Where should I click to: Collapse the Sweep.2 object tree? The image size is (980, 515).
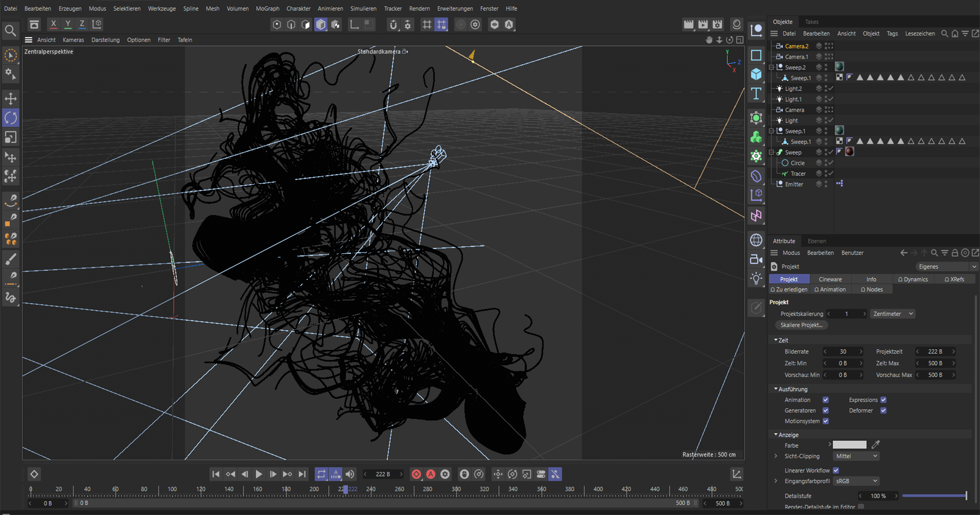click(x=772, y=67)
